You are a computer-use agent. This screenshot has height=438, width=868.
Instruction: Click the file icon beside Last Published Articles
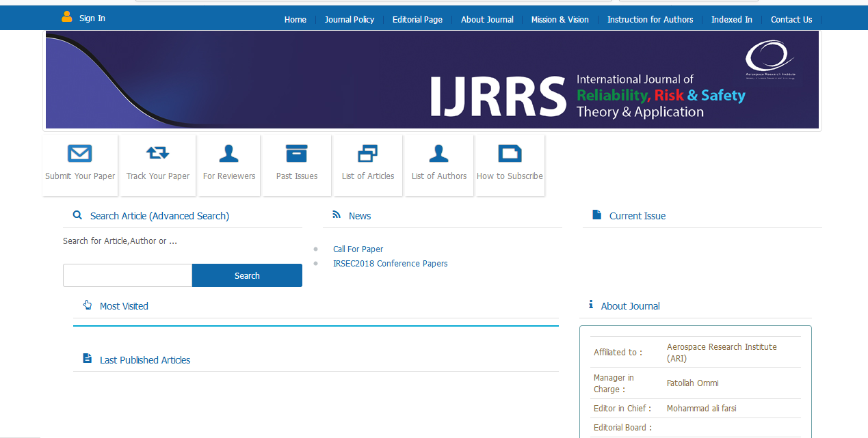pyautogui.click(x=87, y=359)
